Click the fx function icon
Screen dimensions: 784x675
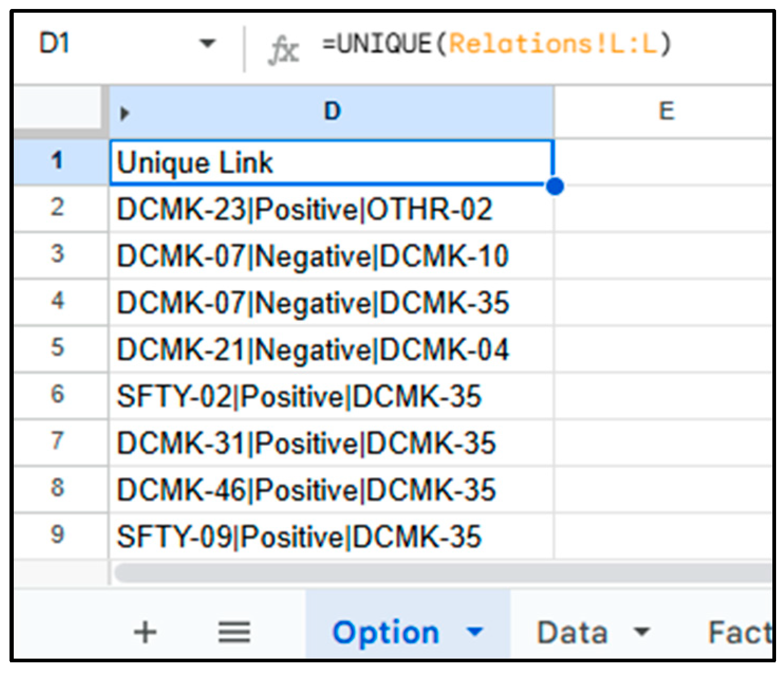(x=284, y=51)
